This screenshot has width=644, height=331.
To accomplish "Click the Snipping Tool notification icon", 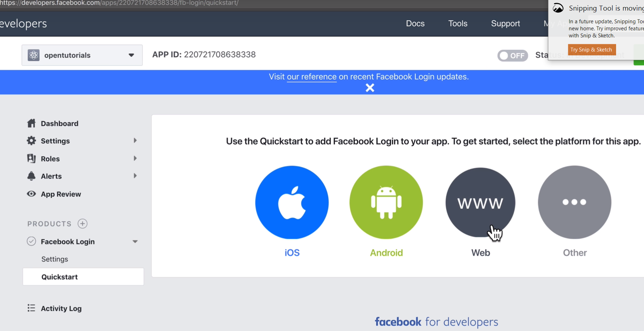I will coord(558,8).
